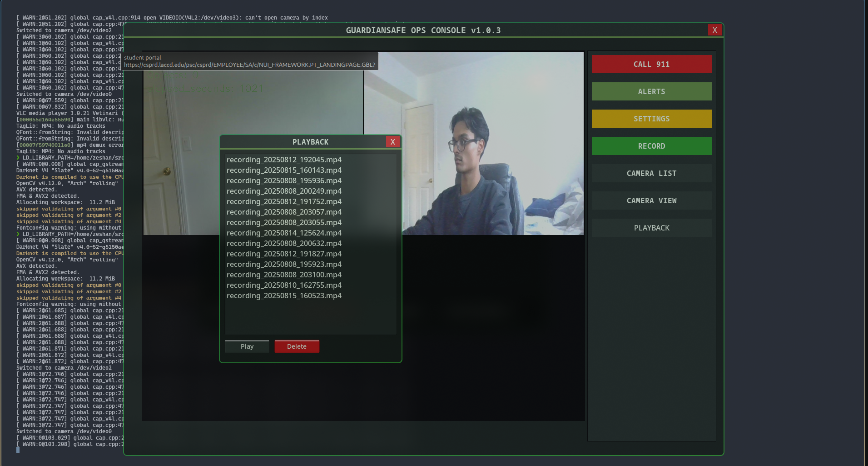Select recording_20250814_125624.mp4
The height and width of the screenshot is (466, 868).
click(284, 233)
